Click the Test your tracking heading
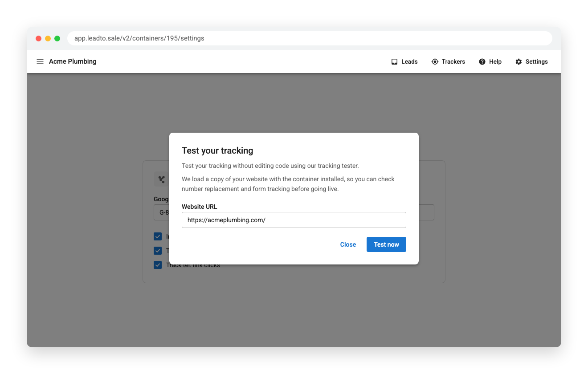The image size is (588, 374). pyautogui.click(x=217, y=150)
